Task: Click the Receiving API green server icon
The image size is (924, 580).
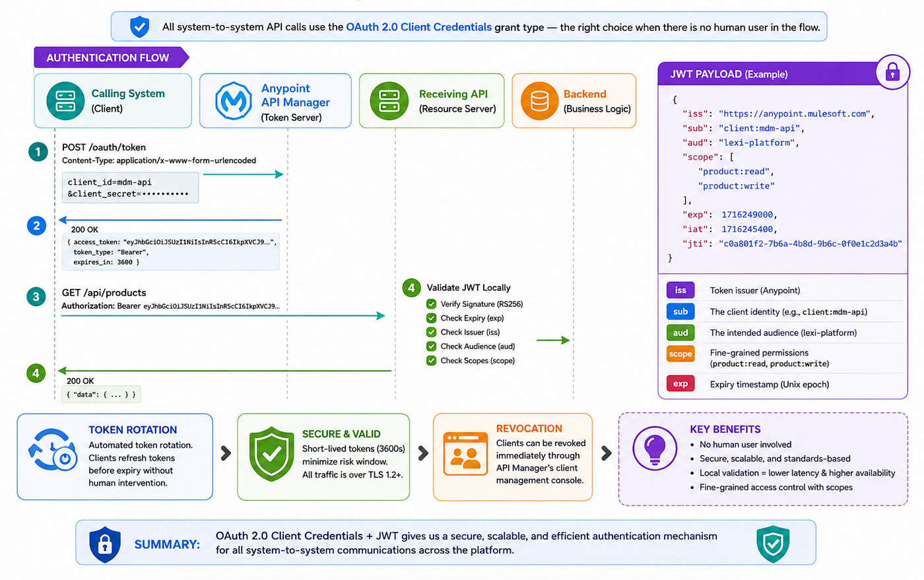Action: coord(389,101)
